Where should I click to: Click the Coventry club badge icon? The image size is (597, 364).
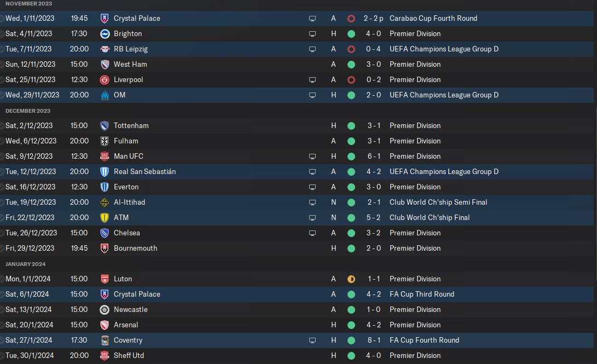pos(105,340)
